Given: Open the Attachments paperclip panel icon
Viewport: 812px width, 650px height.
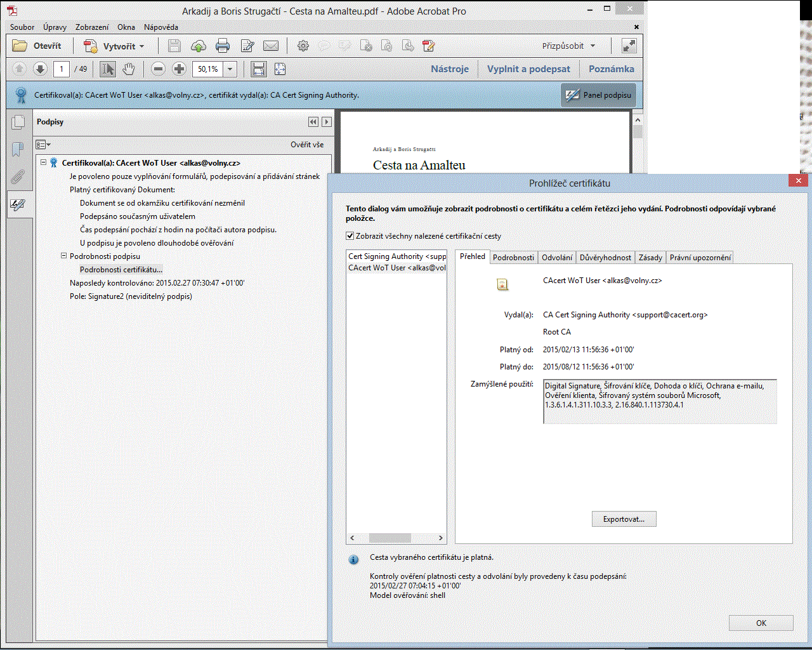Looking at the screenshot, I should (18, 177).
